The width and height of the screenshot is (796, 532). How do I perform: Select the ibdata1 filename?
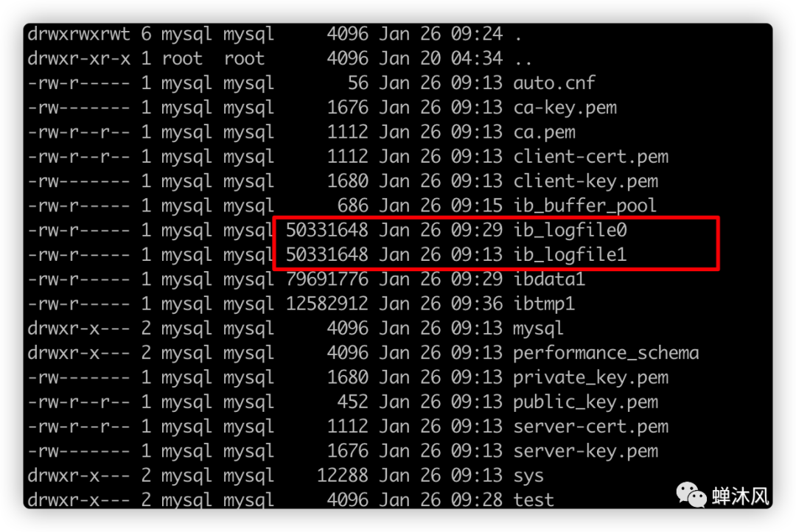click(549, 280)
